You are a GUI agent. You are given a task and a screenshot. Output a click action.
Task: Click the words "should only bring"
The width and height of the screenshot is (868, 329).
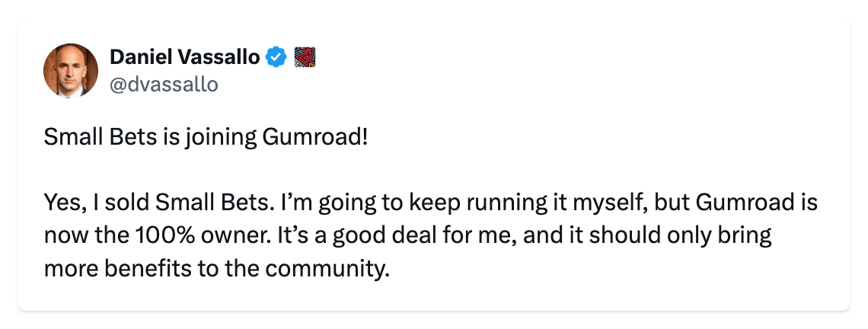(680, 237)
